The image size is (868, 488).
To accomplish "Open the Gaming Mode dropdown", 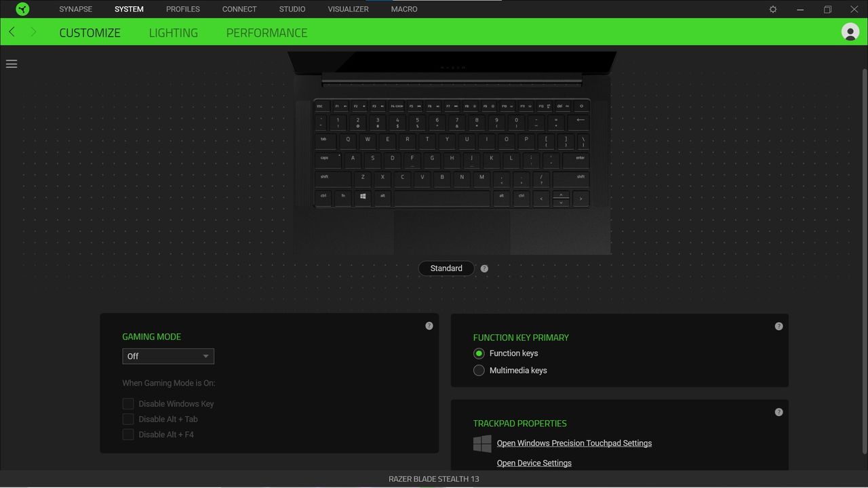I will coord(168,356).
